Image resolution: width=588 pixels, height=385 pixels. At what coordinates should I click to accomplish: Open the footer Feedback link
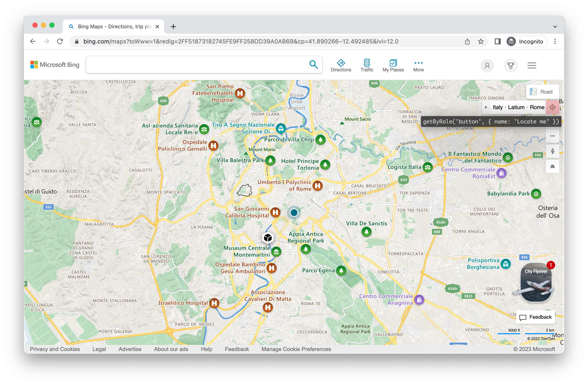point(237,349)
